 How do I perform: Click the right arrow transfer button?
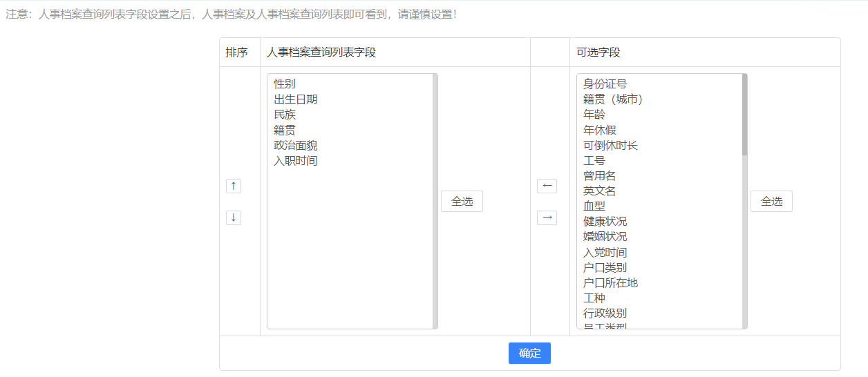547,217
